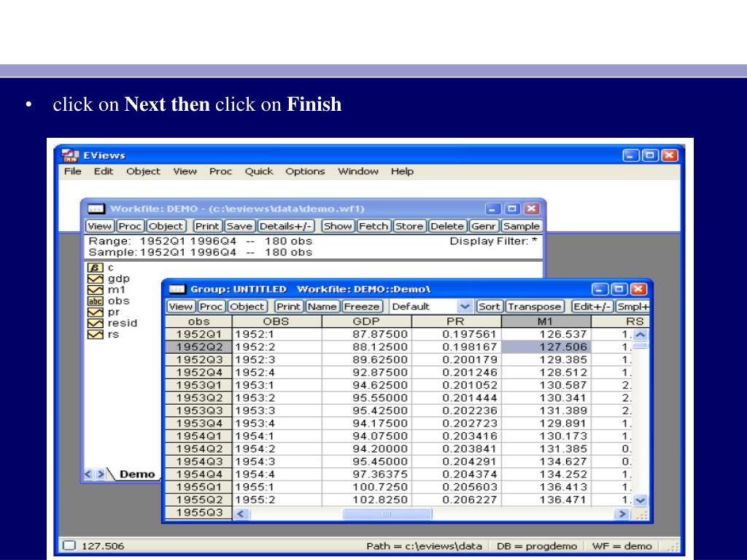
Task: Select the PR column header
Action: point(456,322)
